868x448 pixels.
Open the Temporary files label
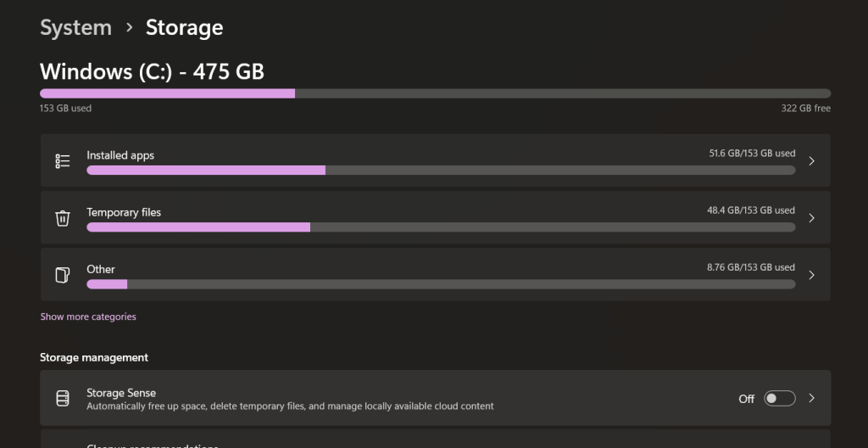(124, 212)
